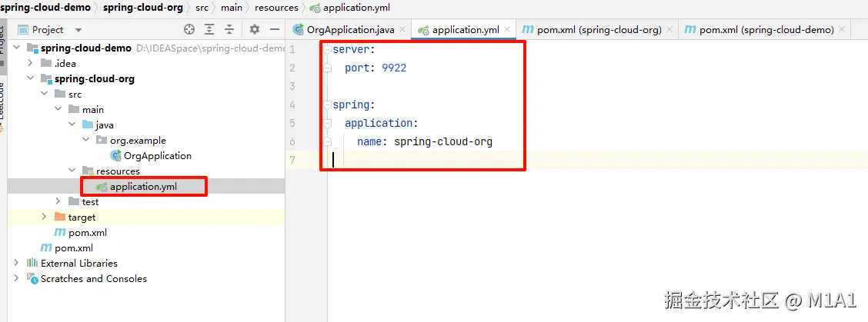Close the OrgApplication.java tab
868x322 pixels.
pos(402,30)
